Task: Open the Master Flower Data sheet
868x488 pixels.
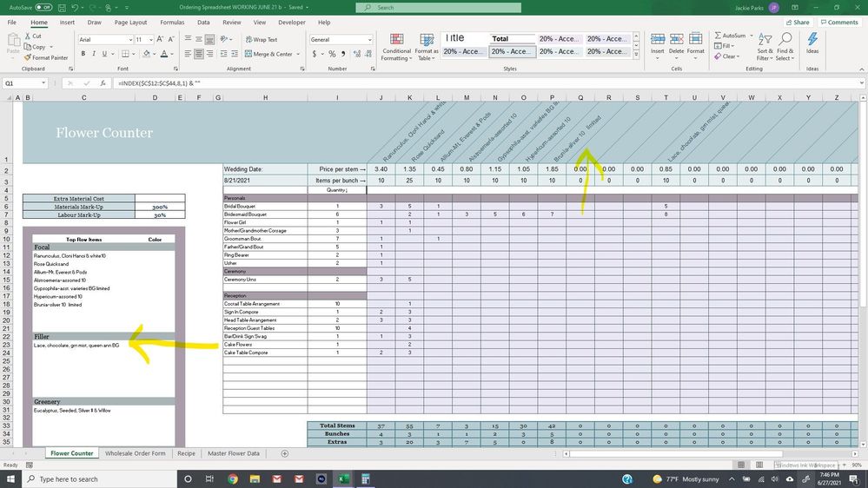Action: [x=234, y=453]
